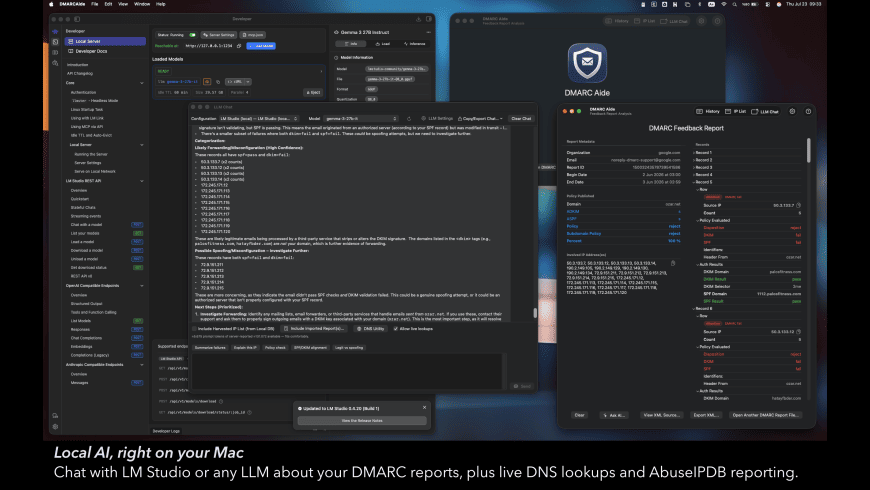Toggle right panel icon in LM Studio titlebar
Screen dimensions: 870x490
429,19
